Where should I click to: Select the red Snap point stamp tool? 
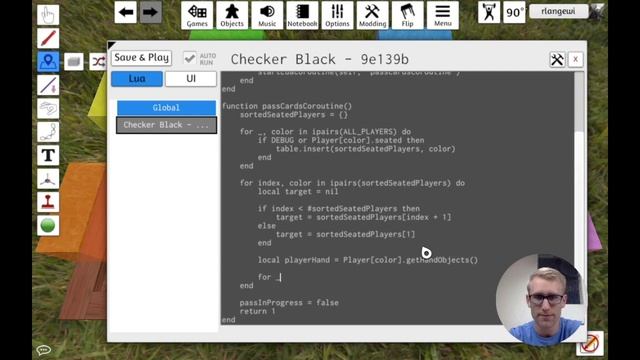(x=48, y=202)
